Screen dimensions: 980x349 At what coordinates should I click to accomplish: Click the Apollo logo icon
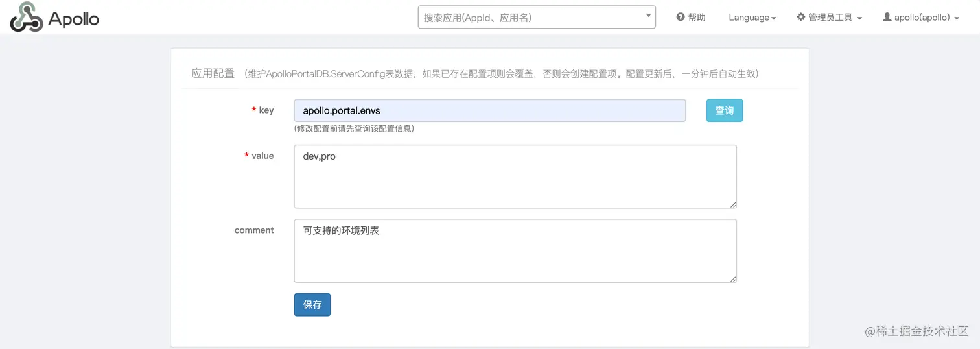coord(27,17)
